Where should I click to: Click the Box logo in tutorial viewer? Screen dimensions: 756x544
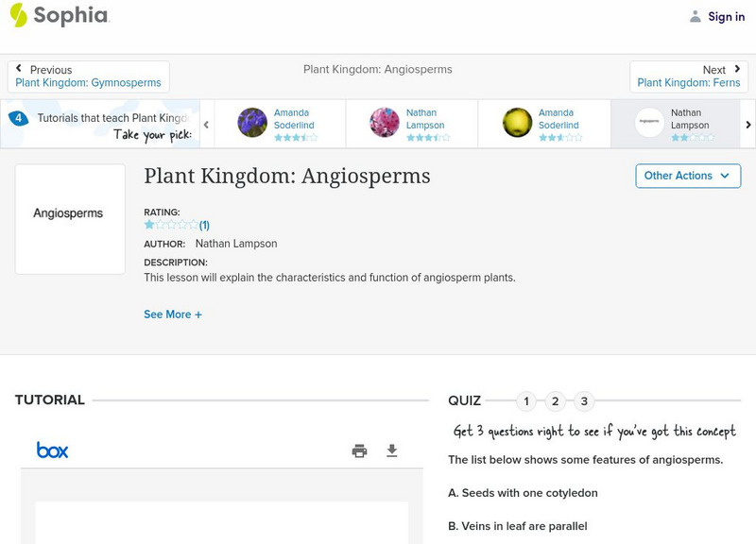pos(53,450)
